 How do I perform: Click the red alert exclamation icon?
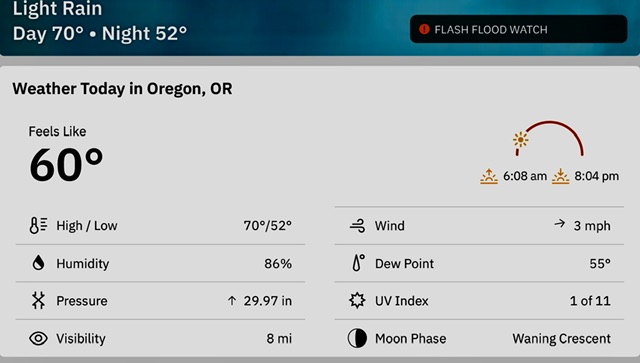tap(424, 29)
